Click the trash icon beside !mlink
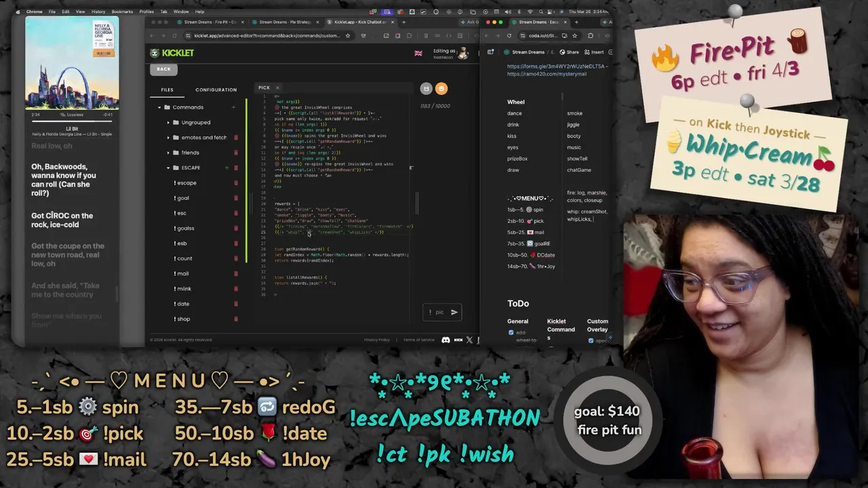 (x=236, y=289)
